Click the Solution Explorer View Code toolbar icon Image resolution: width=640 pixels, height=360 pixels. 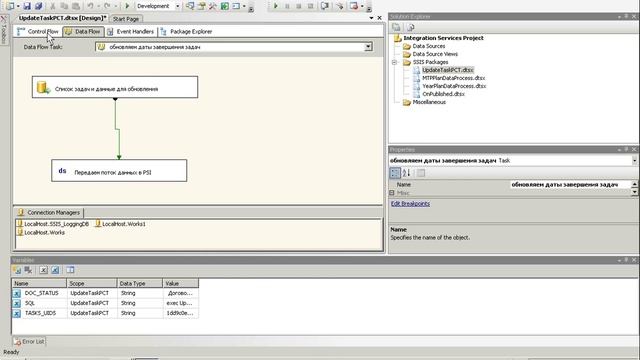point(411,27)
